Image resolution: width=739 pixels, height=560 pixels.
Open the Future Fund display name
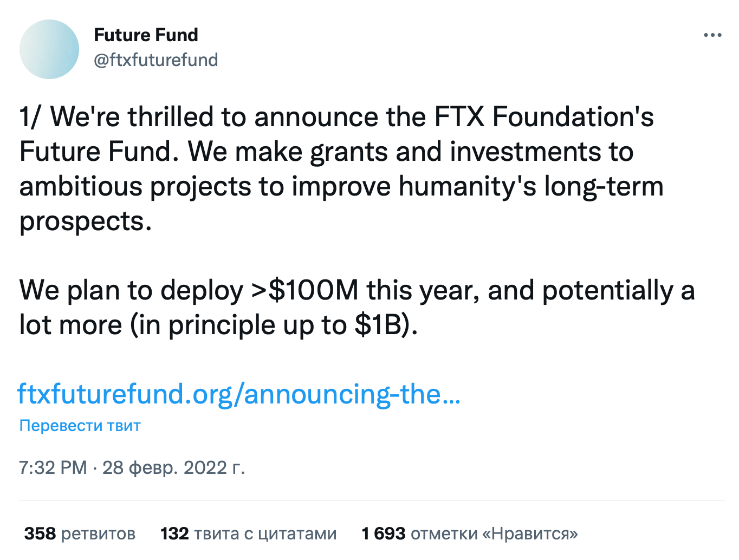[x=146, y=35]
